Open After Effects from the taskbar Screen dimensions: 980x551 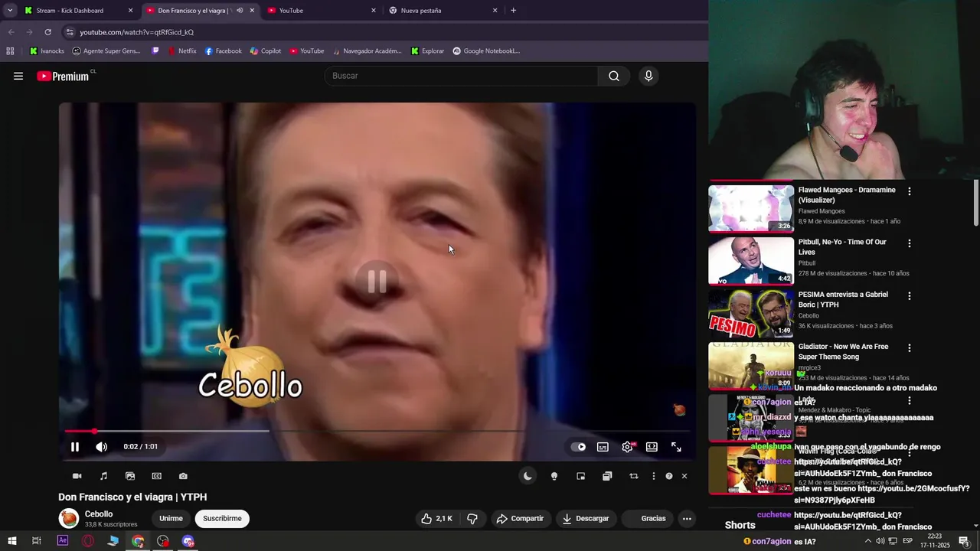tap(63, 541)
